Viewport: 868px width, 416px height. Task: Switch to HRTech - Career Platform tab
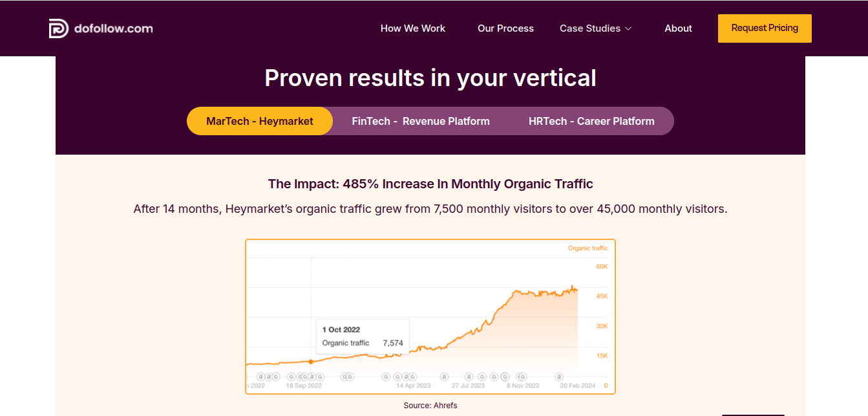tap(591, 121)
